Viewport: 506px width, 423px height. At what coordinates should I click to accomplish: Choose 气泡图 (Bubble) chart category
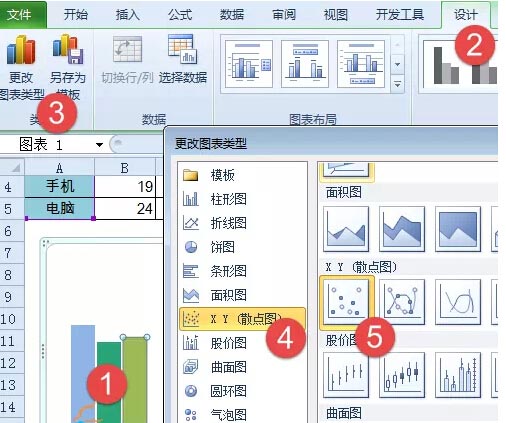pos(242,415)
